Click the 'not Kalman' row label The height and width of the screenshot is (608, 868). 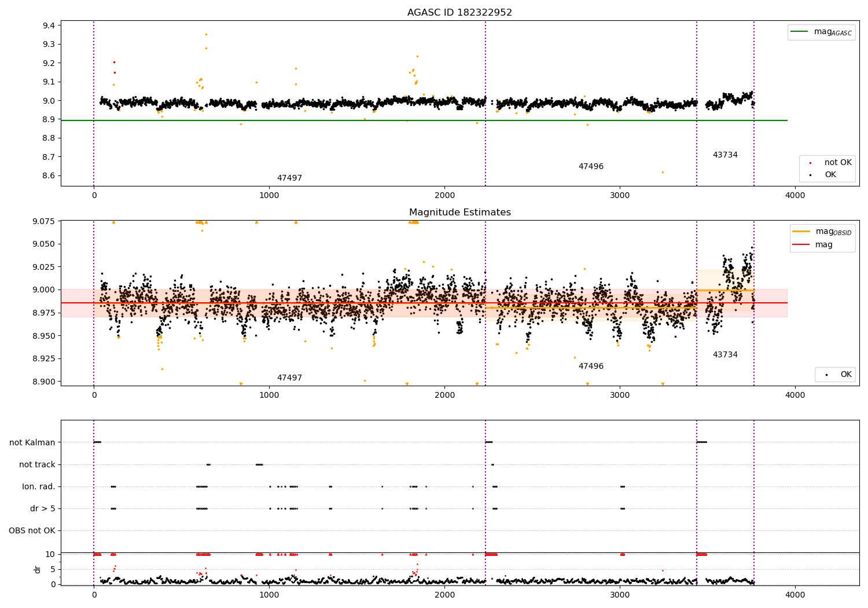tap(32, 443)
